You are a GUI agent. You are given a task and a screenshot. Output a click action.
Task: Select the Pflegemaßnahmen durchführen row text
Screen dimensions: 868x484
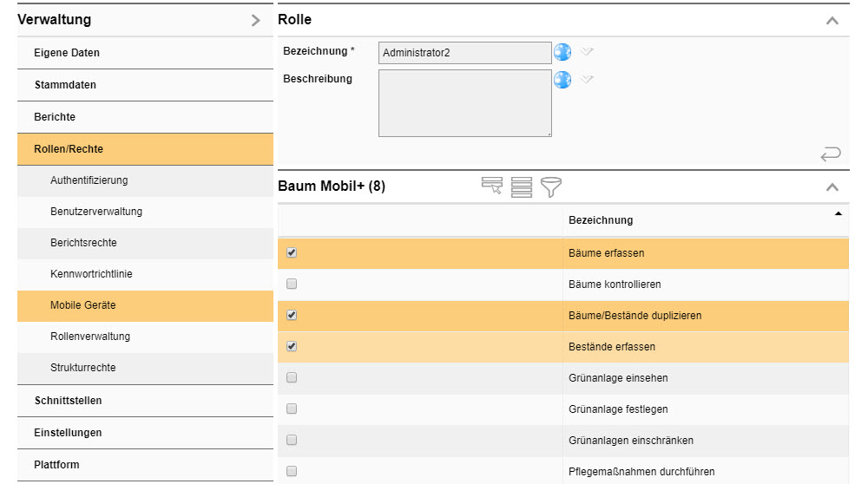tap(641, 472)
